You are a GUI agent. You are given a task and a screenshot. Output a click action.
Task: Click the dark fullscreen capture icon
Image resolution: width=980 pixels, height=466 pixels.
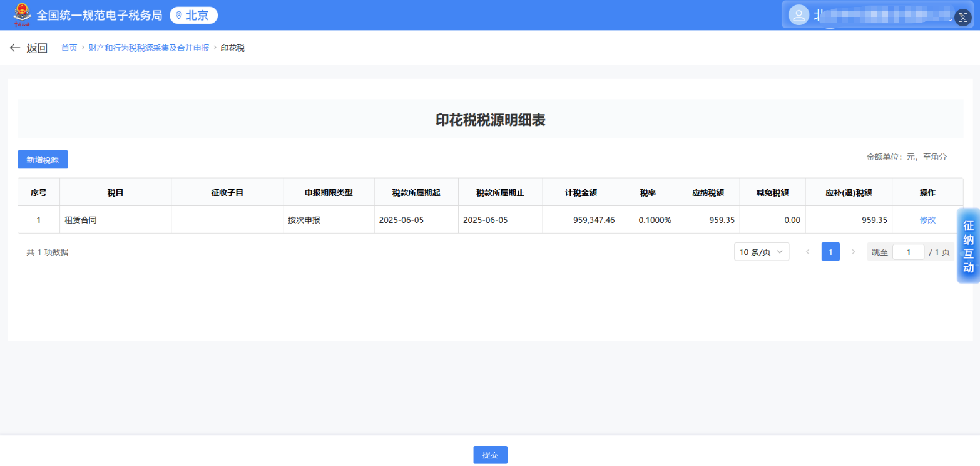pyautogui.click(x=964, y=18)
